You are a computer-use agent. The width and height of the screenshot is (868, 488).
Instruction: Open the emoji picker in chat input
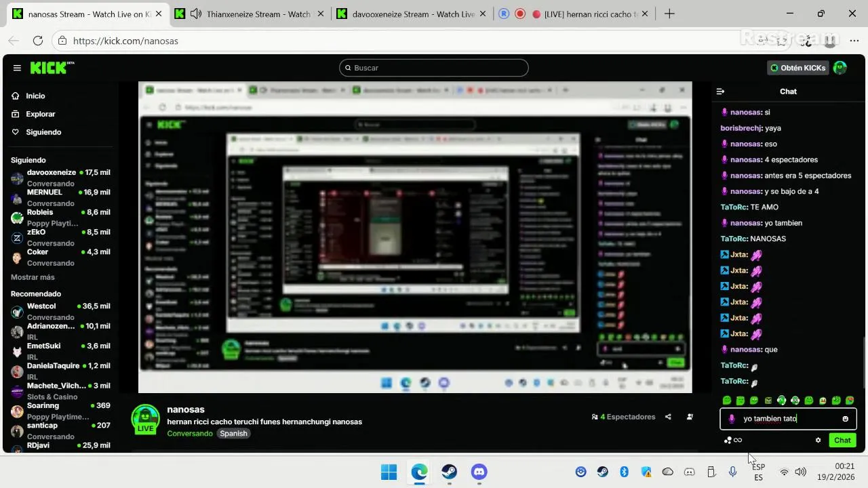[x=845, y=419]
